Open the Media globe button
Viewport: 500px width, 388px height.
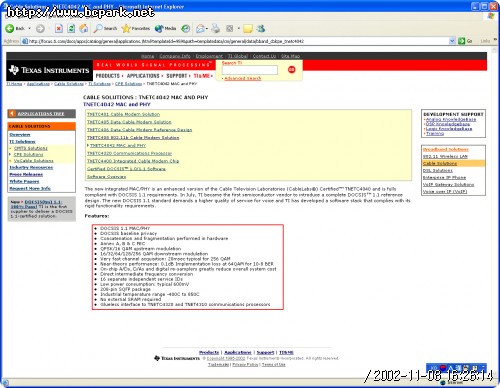(x=165, y=29)
